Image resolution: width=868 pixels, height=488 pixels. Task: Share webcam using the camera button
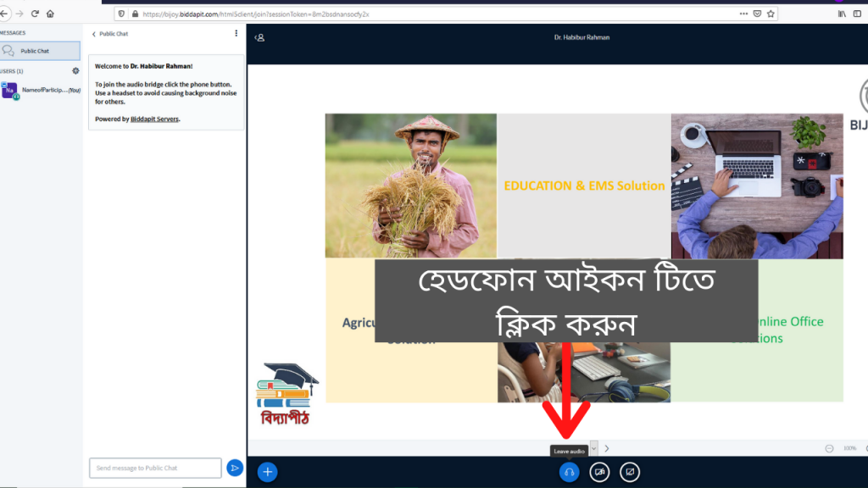[599, 472]
